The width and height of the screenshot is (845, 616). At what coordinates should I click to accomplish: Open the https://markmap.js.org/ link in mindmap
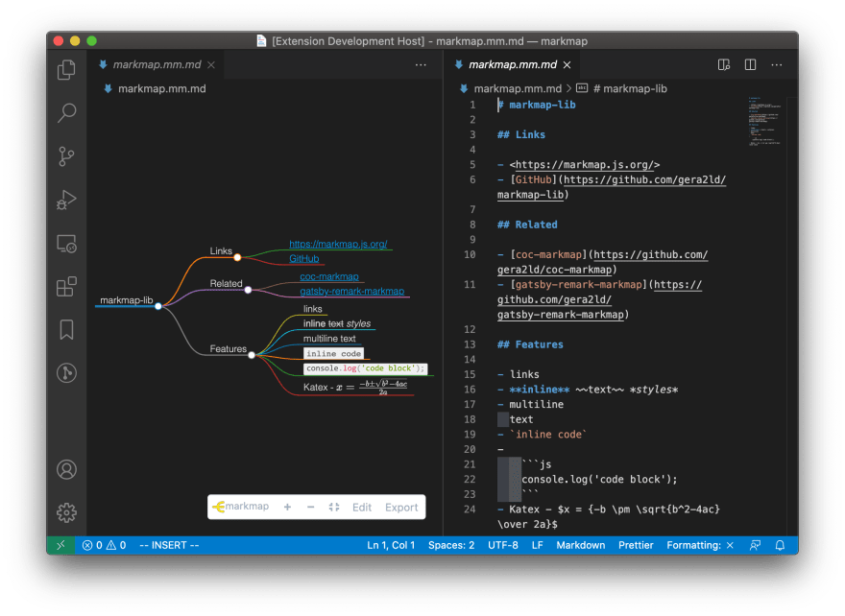click(x=338, y=244)
